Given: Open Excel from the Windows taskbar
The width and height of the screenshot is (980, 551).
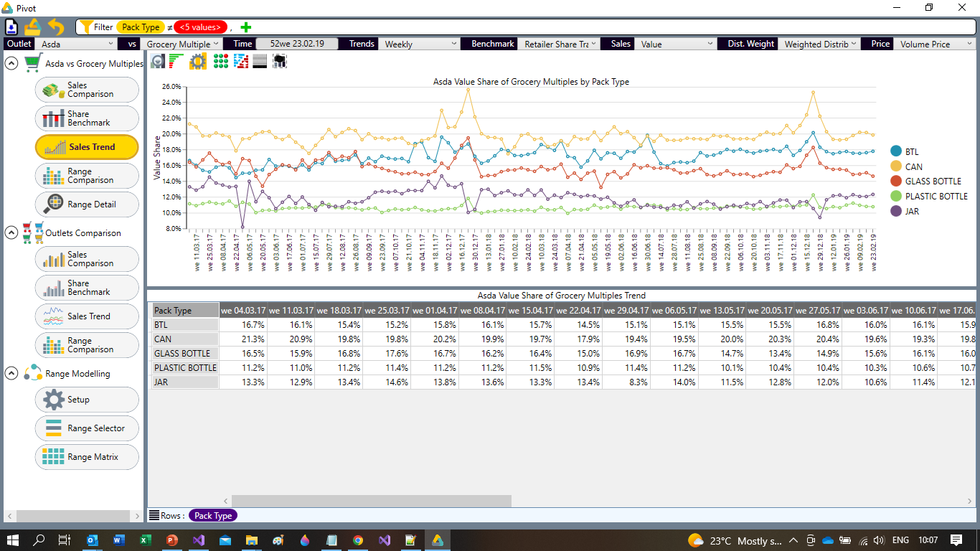Looking at the screenshot, I should (x=144, y=540).
